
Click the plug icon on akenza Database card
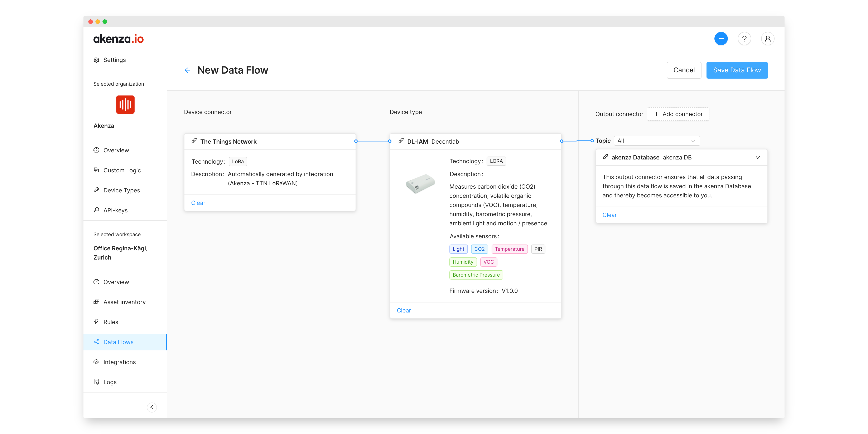click(x=606, y=157)
